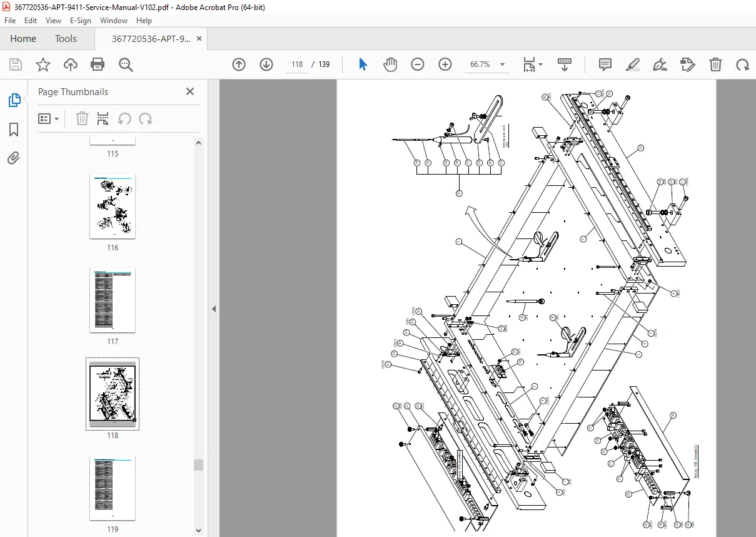The width and height of the screenshot is (756, 537).
Task: Toggle scrolling mode with the keyboard icon
Action: coord(565,64)
